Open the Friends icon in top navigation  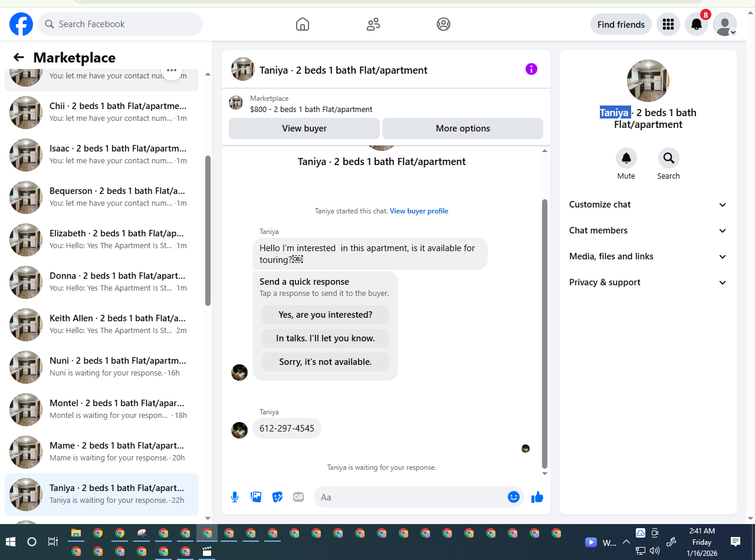373,24
